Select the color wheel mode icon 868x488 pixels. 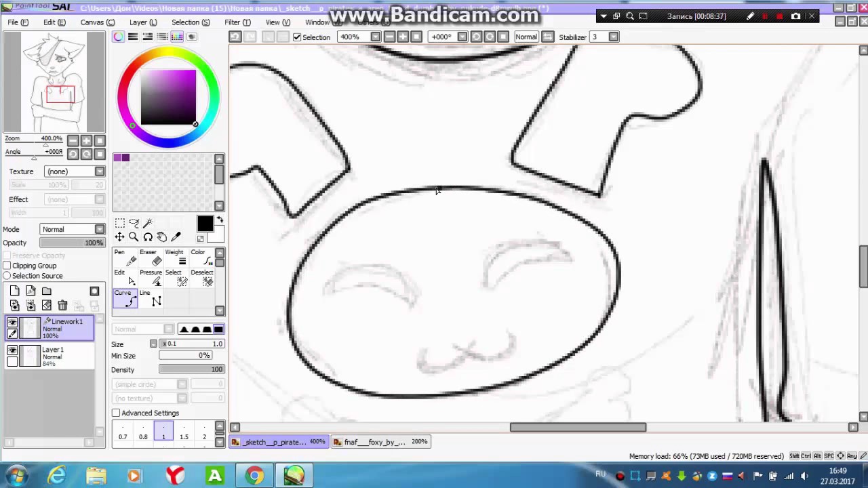[119, 37]
